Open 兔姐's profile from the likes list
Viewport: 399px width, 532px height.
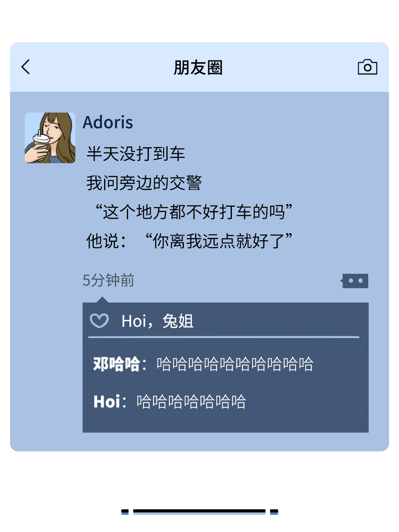point(178,321)
